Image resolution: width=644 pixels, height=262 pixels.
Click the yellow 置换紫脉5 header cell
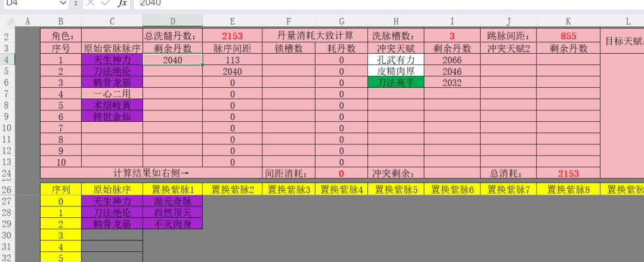(396, 189)
